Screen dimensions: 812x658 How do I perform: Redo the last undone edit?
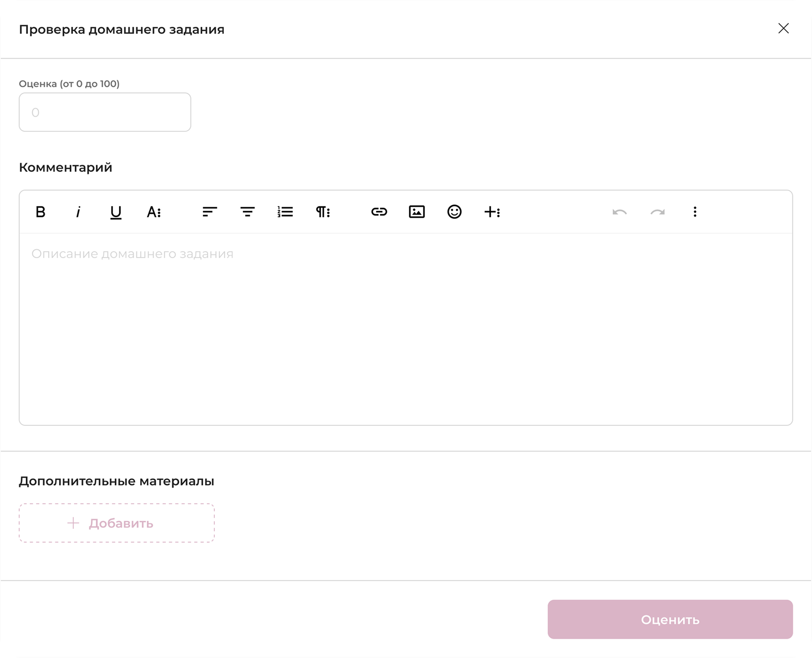click(657, 212)
